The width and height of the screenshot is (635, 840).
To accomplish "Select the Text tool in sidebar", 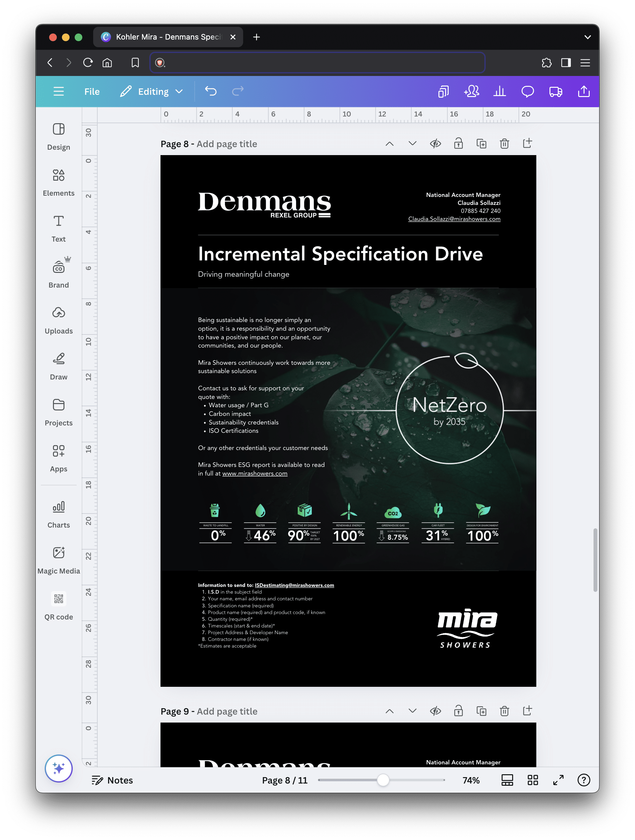I will coord(58,229).
